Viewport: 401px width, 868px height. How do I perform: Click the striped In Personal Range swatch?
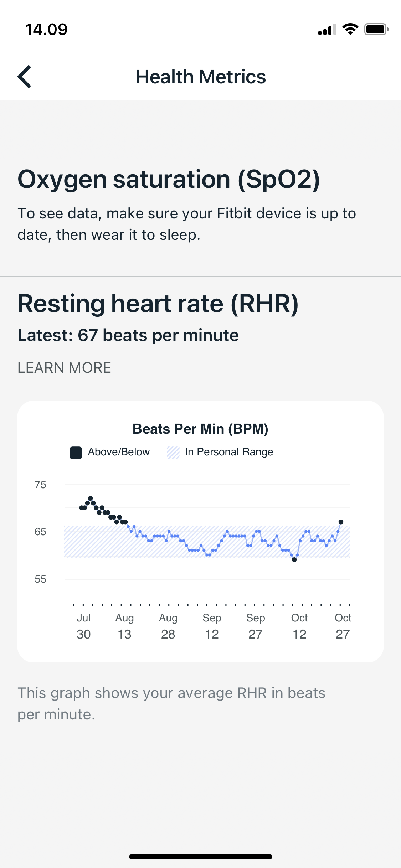pos(173,453)
